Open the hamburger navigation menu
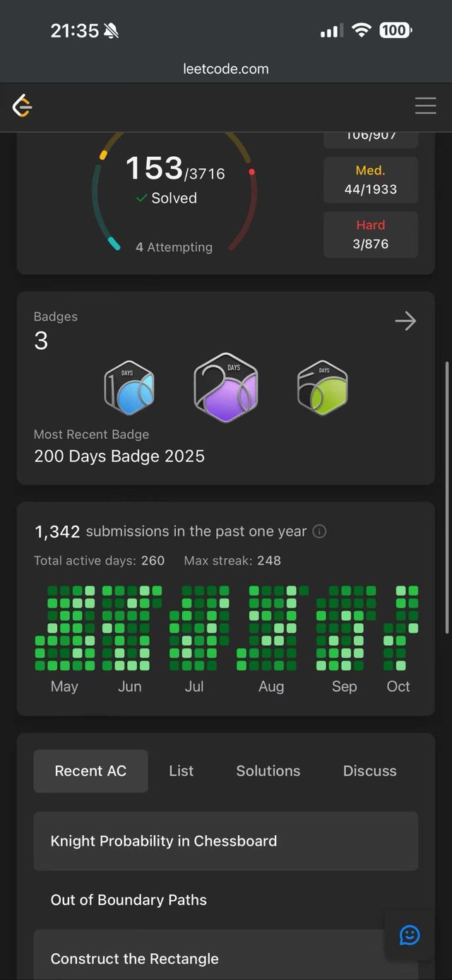 425,106
